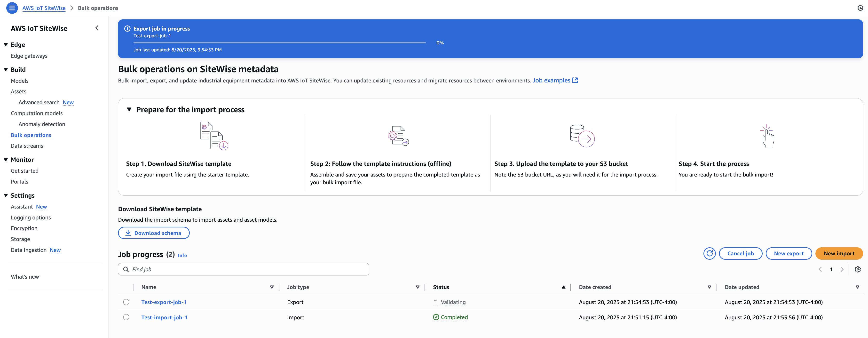The width and height of the screenshot is (868, 338).
Task: Sort by Status column arrow
Action: coord(563,287)
